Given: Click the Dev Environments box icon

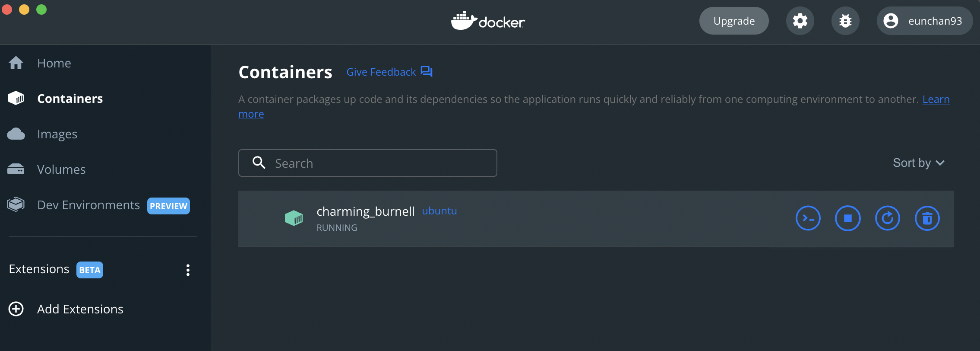Looking at the screenshot, I should tap(16, 204).
